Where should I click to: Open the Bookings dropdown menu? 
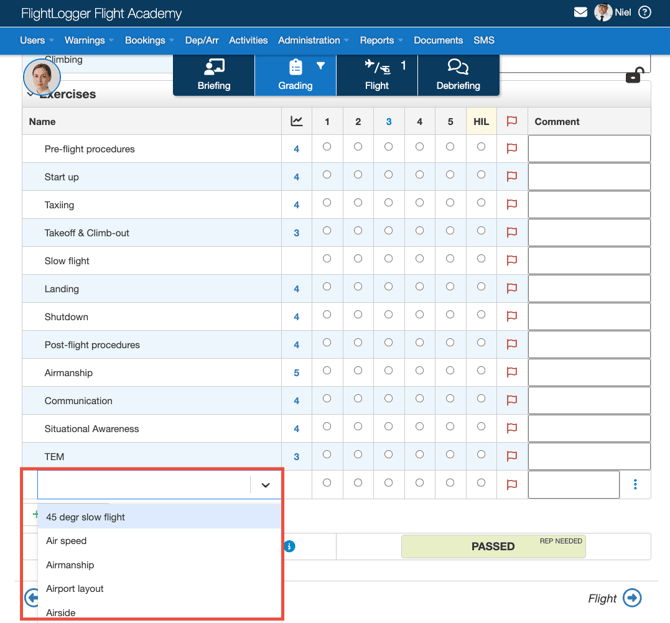pyautogui.click(x=149, y=41)
